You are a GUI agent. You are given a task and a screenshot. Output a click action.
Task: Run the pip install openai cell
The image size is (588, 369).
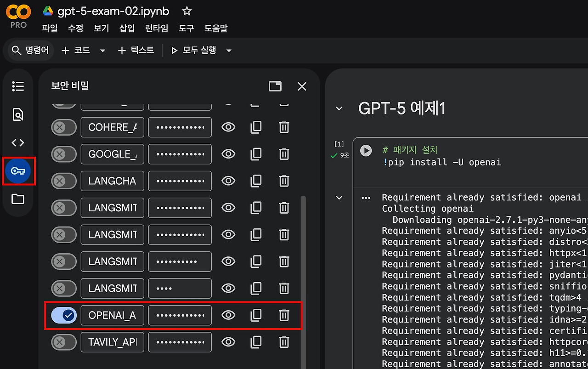tap(366, 150)
